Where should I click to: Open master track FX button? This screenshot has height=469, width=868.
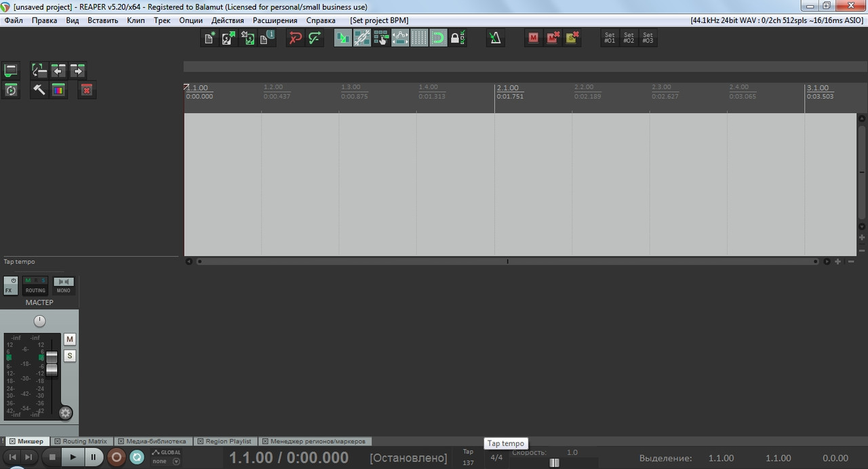coord(10,285)
